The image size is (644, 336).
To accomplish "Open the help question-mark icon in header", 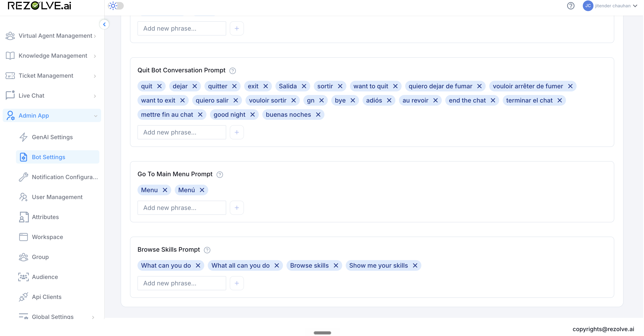I will (571, 6).
